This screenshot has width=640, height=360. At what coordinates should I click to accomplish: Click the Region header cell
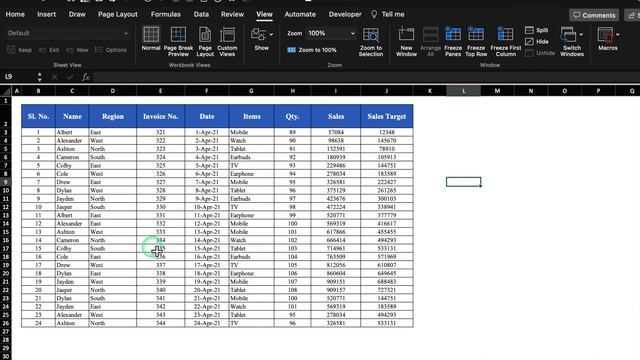coord(113,116)
